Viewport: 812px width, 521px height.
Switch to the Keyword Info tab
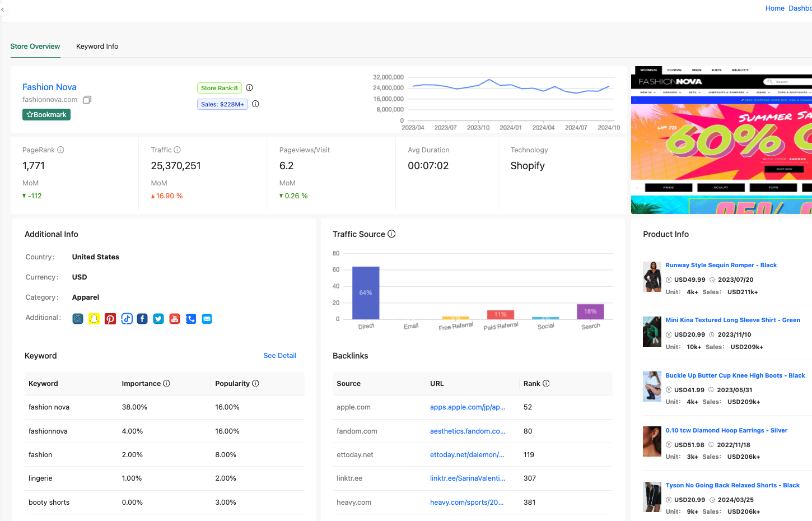(97, 46)
